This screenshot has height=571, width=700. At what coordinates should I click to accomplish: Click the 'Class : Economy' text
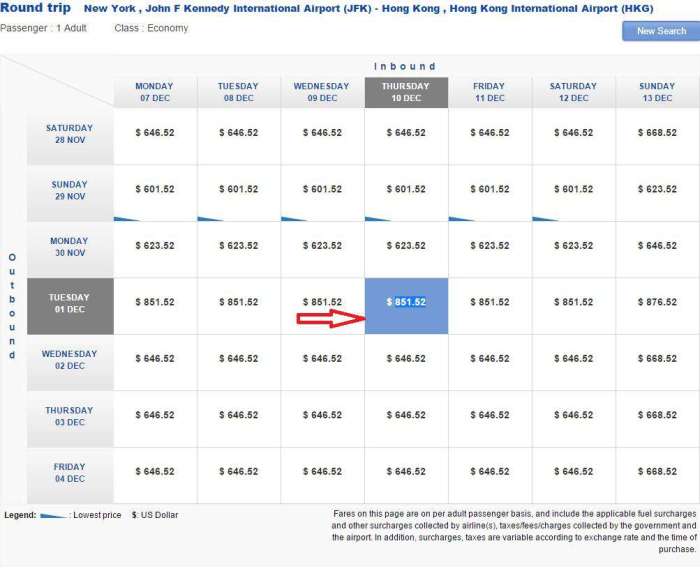pos(151,28)
